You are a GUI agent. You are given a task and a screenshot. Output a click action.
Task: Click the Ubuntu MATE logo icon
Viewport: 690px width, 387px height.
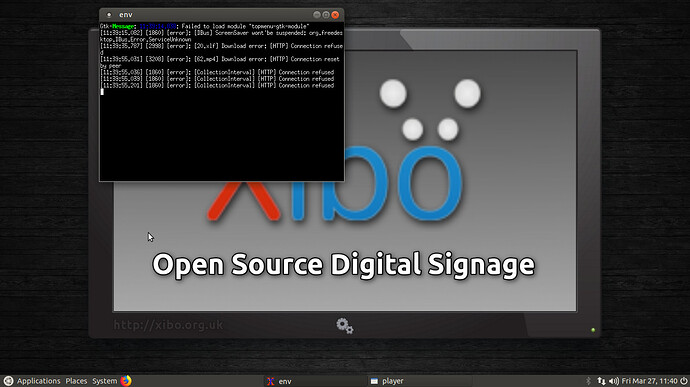[8, 381]
